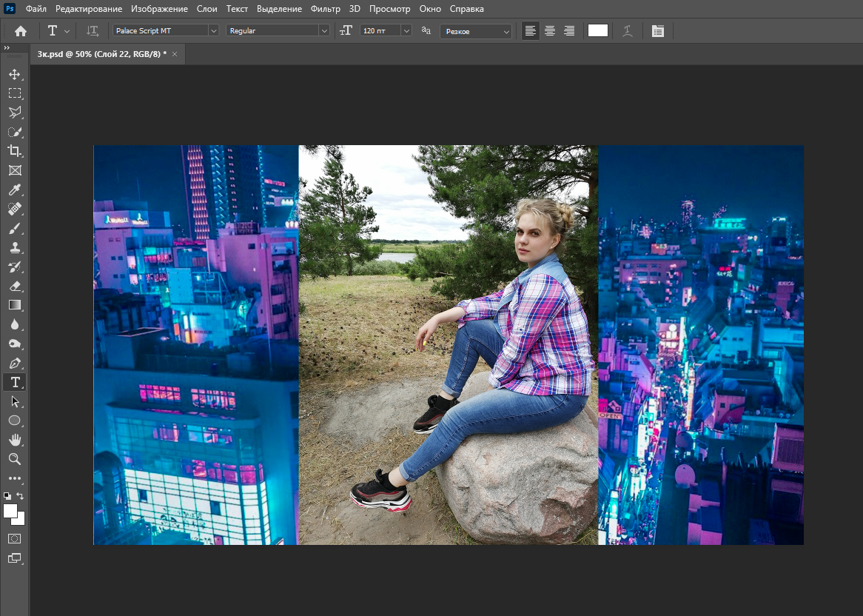Enable center text alignment
Viewport: 863px width, 616px height.
click(550, 31)
